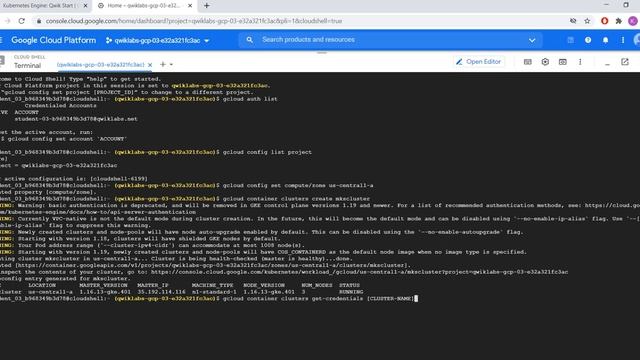Click the search magnifier icon
This screenshot has height=360, width=640.
point(249,40)
